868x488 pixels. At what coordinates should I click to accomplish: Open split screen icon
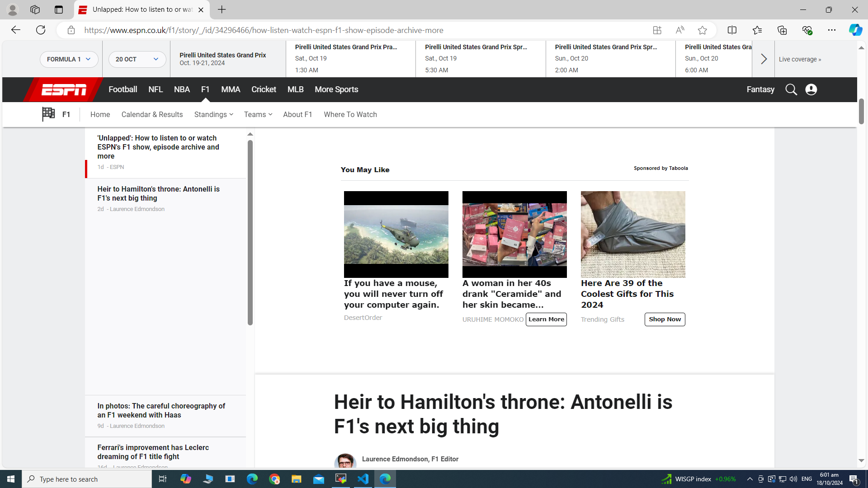[732, 30]
